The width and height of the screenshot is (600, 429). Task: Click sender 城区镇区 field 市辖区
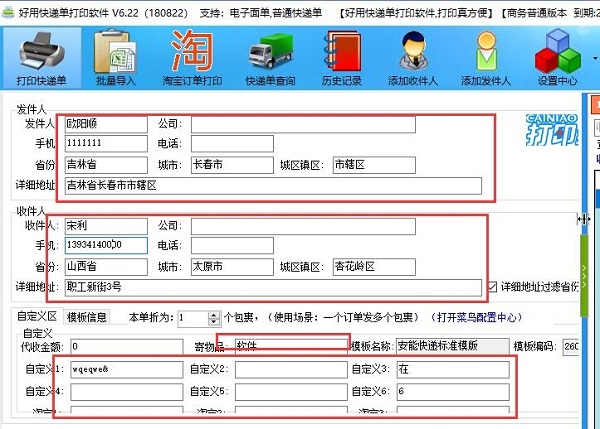pos(374,165)
